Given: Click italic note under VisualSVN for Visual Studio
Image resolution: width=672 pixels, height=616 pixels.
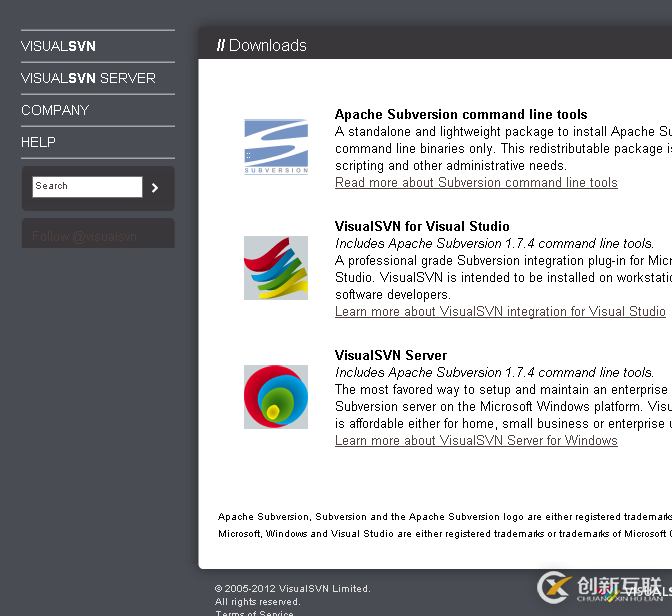Looking at the screenshot, I should [495, 243].
